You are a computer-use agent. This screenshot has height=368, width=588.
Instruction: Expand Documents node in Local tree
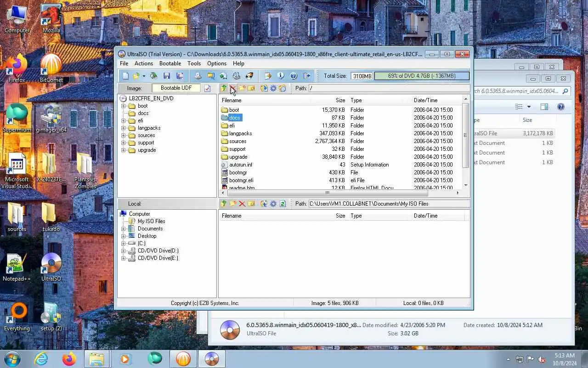[124, 229]
